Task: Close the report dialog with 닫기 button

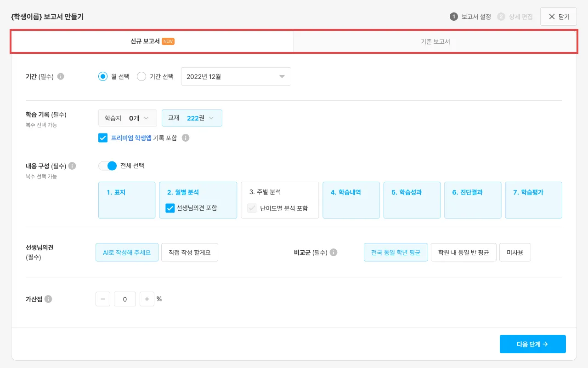Action: (x=558, y=17)
